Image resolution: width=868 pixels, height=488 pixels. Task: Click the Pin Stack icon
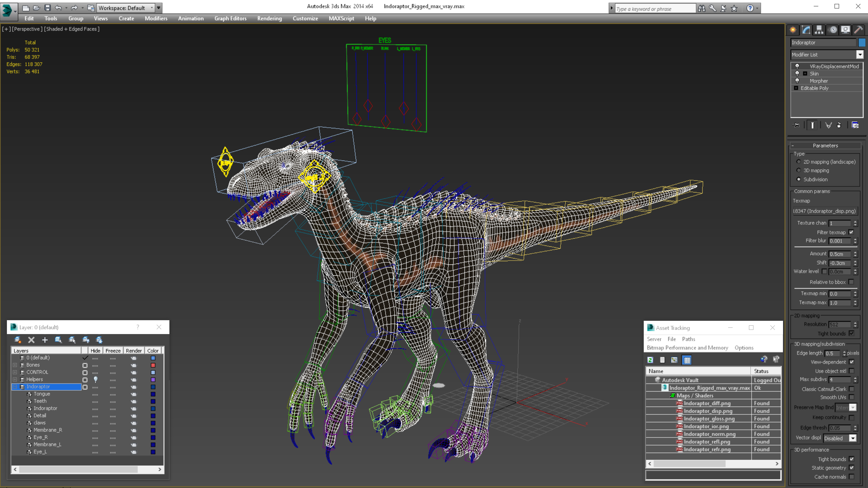pos(797,125)
